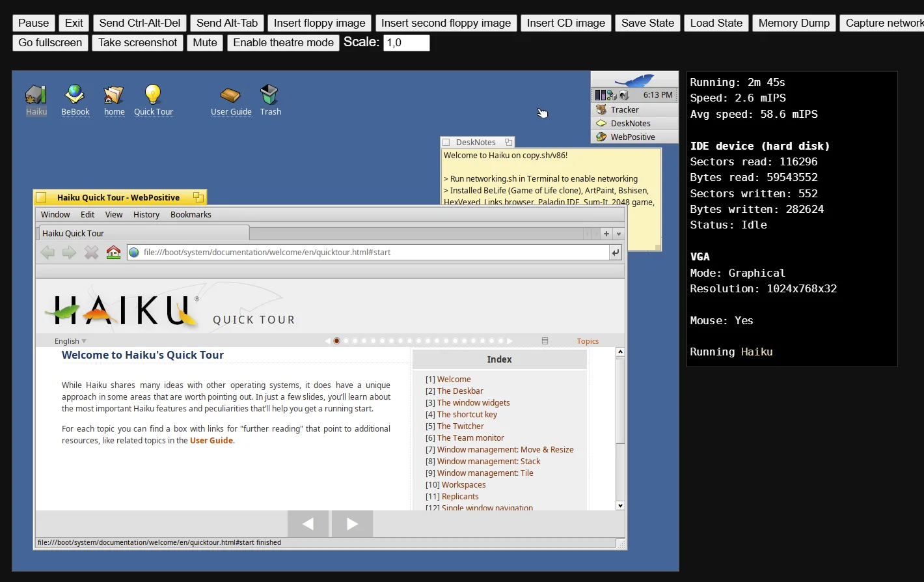The height and width of the screenshot is (582, 924).
Task: Click the large next slide arrow button
Action: (352, 524)
